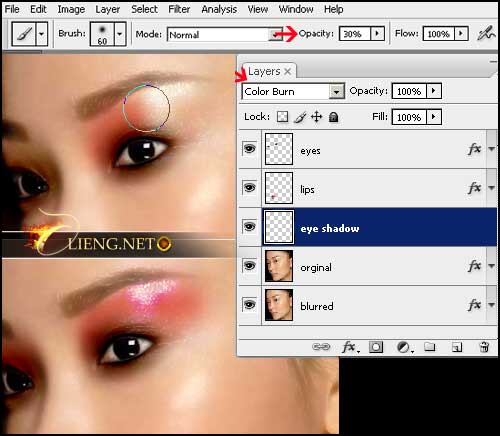
Task: Open the Fill slider arrow
Action: [434, 117]
